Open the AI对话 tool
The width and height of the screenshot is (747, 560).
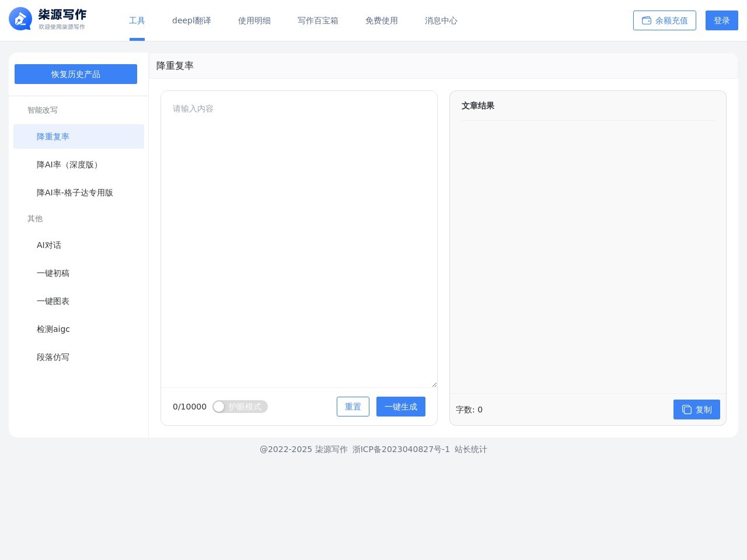pos(49,245)
